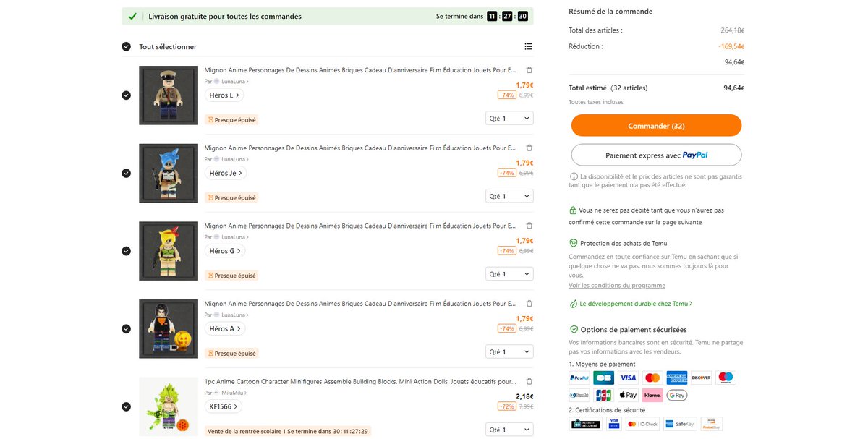This screenshot has height=439, width=868.
Task: Click the -72% discount badge
Action: [x=506, y=406]
